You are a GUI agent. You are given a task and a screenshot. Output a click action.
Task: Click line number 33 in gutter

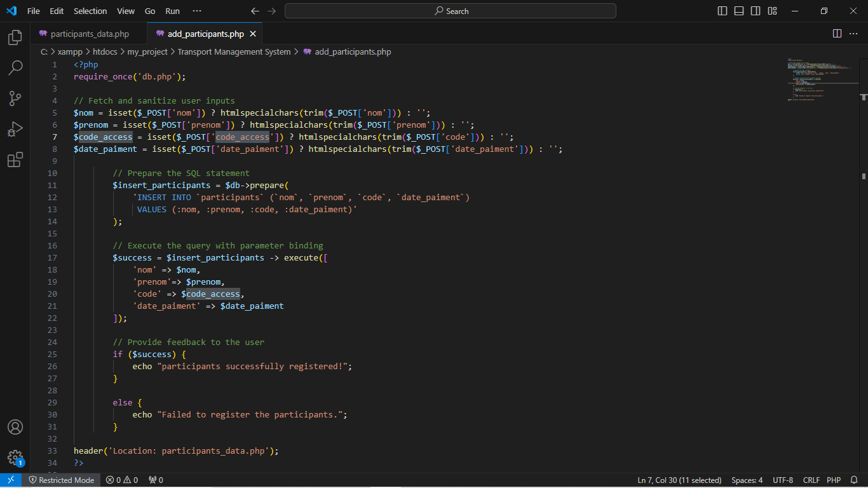click(52, 451)
